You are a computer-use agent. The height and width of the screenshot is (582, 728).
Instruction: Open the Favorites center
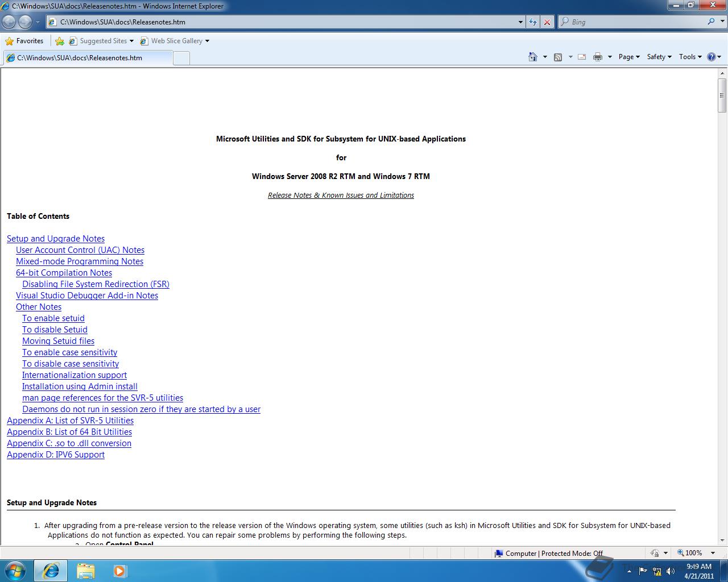(x=24, y=41)
